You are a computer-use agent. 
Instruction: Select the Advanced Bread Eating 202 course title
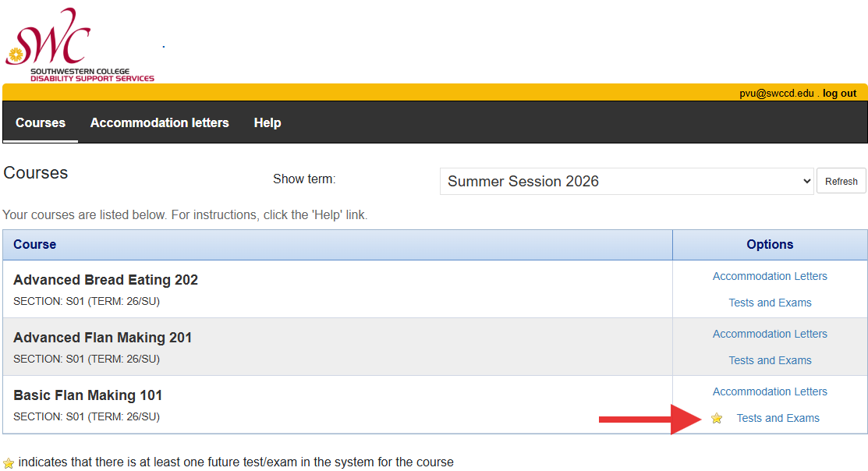[x=106, y=280]
